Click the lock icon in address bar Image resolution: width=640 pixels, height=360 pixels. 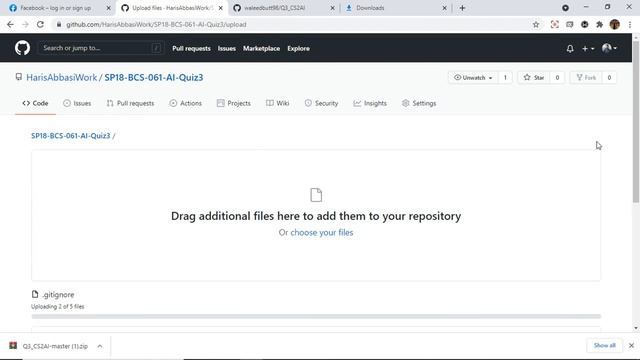59,24
